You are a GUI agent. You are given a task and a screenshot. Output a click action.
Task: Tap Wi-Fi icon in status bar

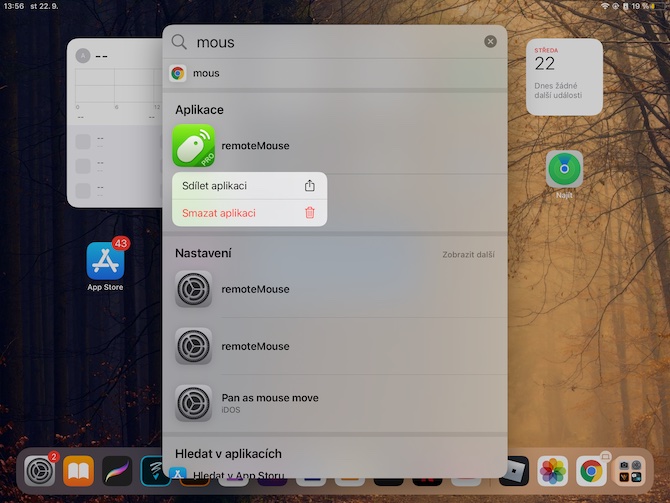(x=605, y=6)
